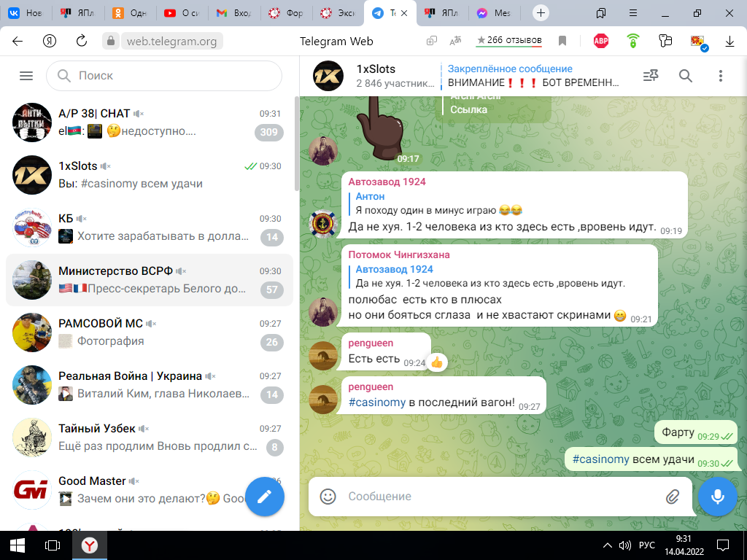Open А/Р 38| CHAT conversation

pyautogui.click(x=149, y=122)
